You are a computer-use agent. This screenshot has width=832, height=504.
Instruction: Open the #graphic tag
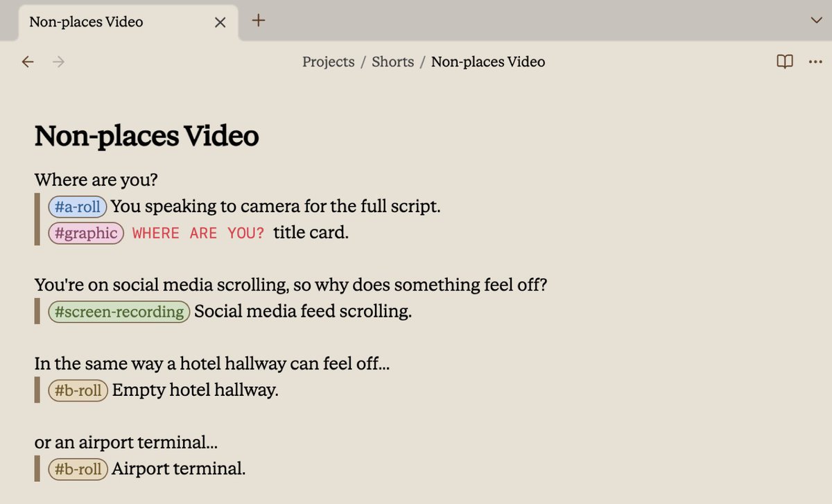point(86,233)
